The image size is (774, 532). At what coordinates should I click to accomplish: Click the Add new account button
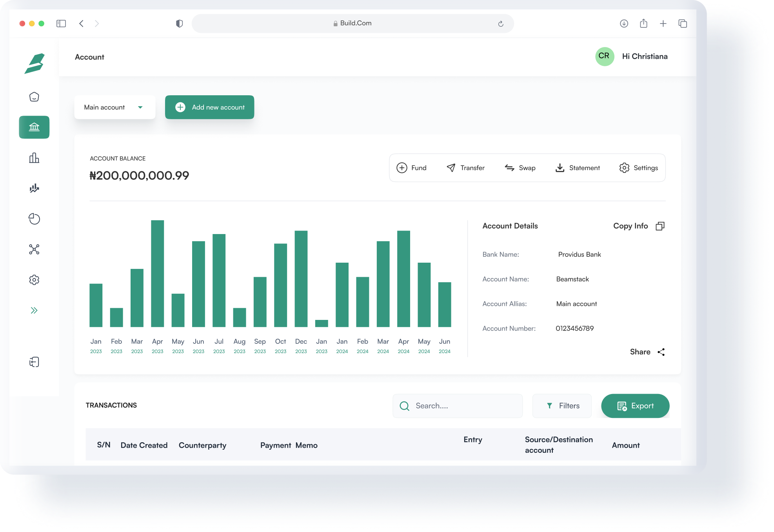pyautogui.click(x=209, y=107)
